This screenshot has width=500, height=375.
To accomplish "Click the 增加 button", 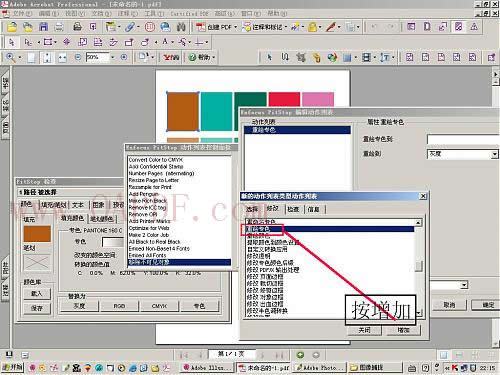I will [x=403, y=330].
